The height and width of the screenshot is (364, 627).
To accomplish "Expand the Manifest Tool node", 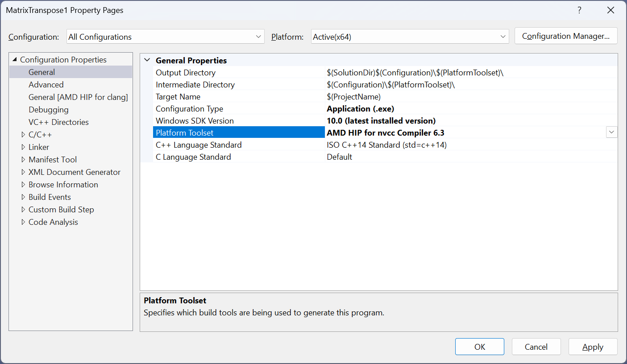I will (x=24, y=160).
